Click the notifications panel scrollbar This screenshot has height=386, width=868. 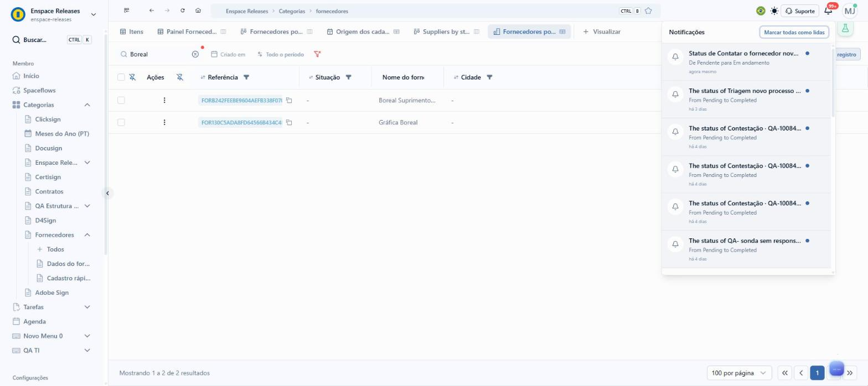tap(833, 82)
